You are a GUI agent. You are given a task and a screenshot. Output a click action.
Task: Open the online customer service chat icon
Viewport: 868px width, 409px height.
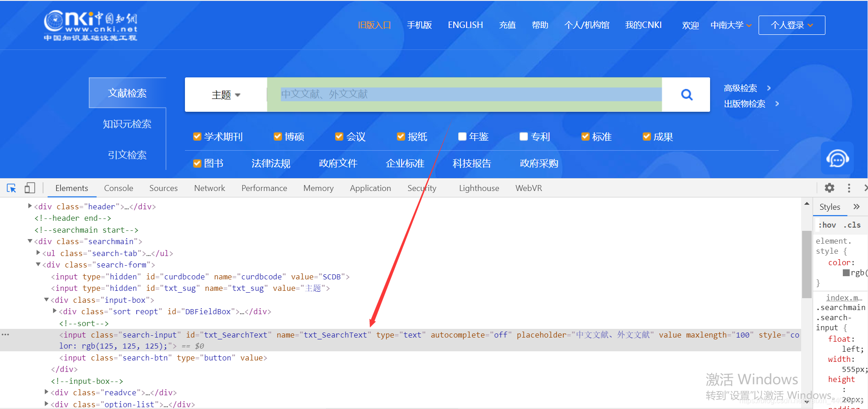837,158
